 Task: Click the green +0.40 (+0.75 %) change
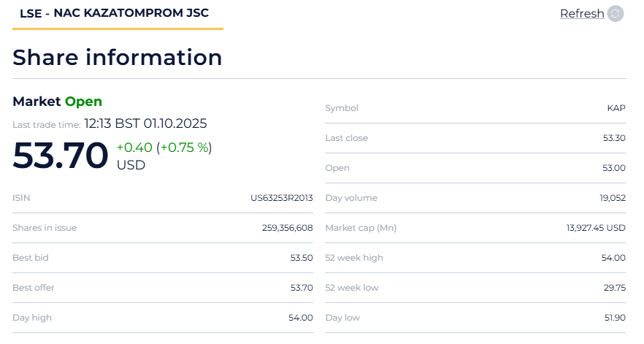click(x=164, y=148)
